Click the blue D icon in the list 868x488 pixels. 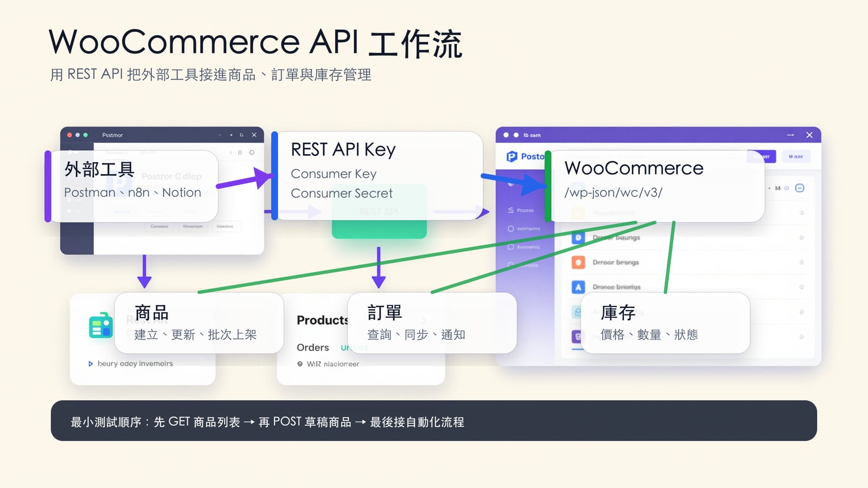pyautogui.click(x=578, y=237)
